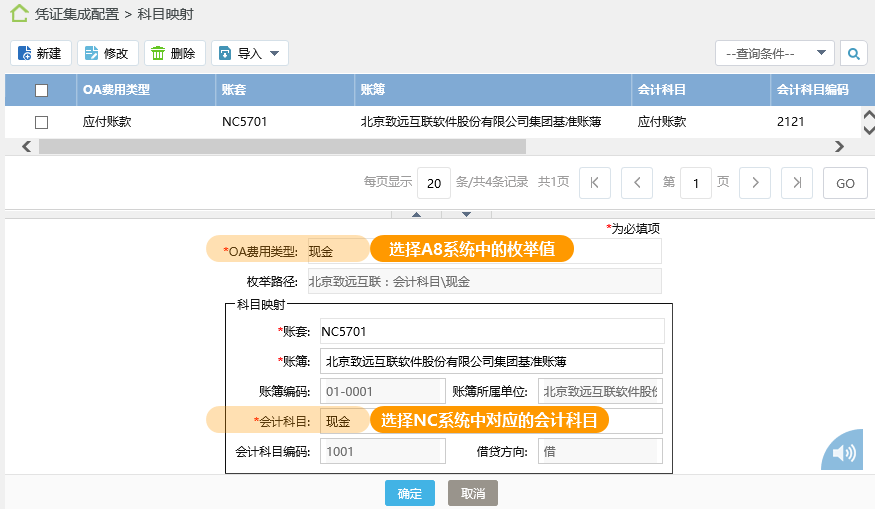Click the 删除 (Delete) trash button
The height and width of the screenshot is (509, 875).
(174, 53)
